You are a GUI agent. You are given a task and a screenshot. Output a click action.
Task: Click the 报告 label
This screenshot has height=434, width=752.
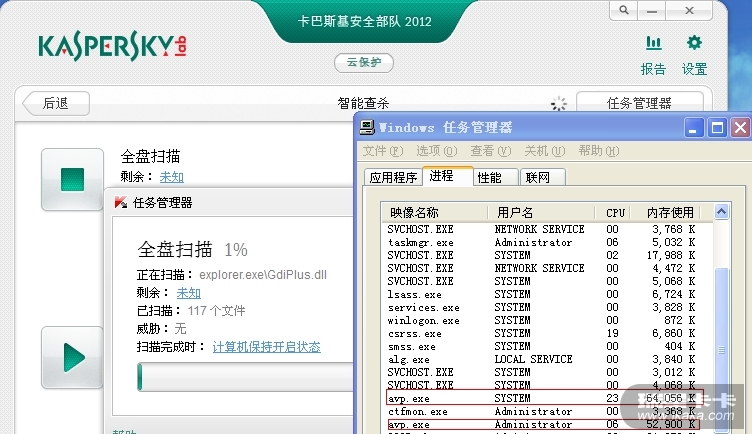653,69
